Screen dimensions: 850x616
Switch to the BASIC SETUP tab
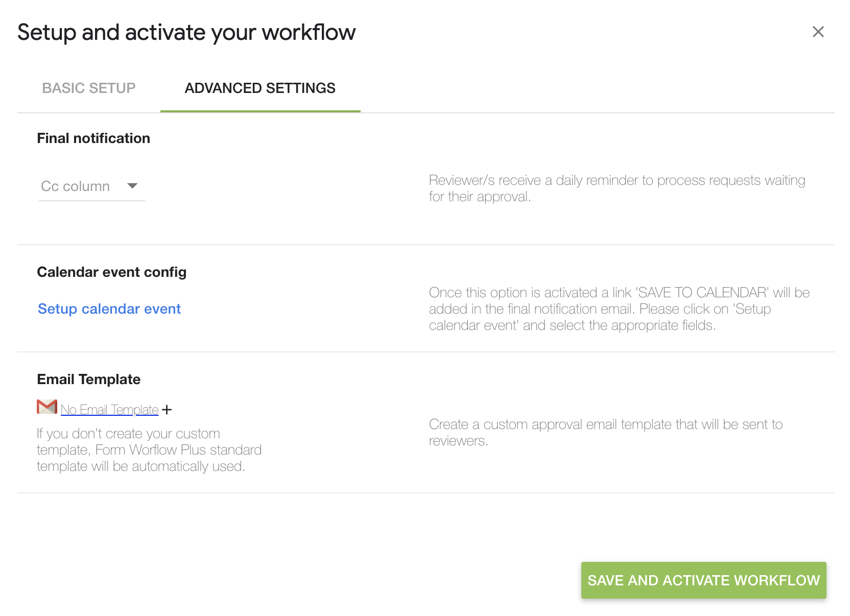(89, 88)
